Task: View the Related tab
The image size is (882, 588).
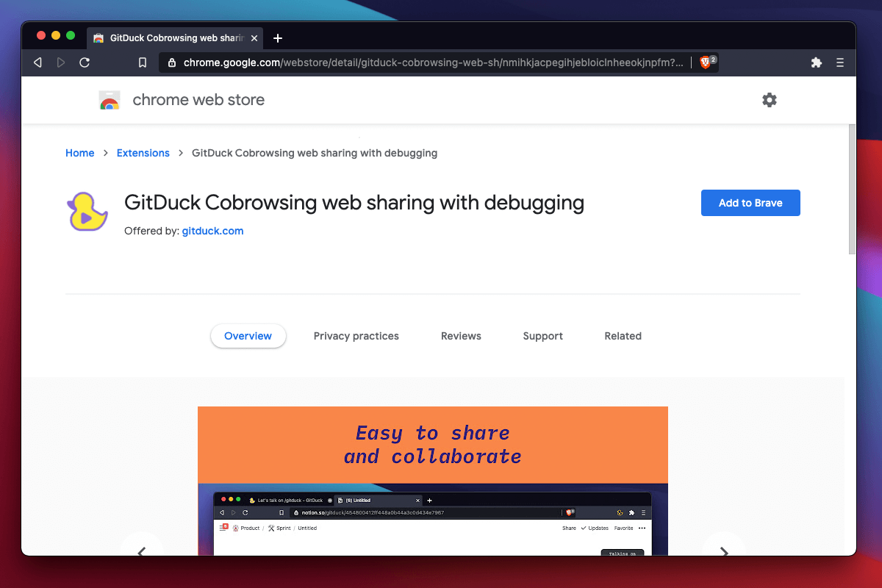Action: [623, 336]
